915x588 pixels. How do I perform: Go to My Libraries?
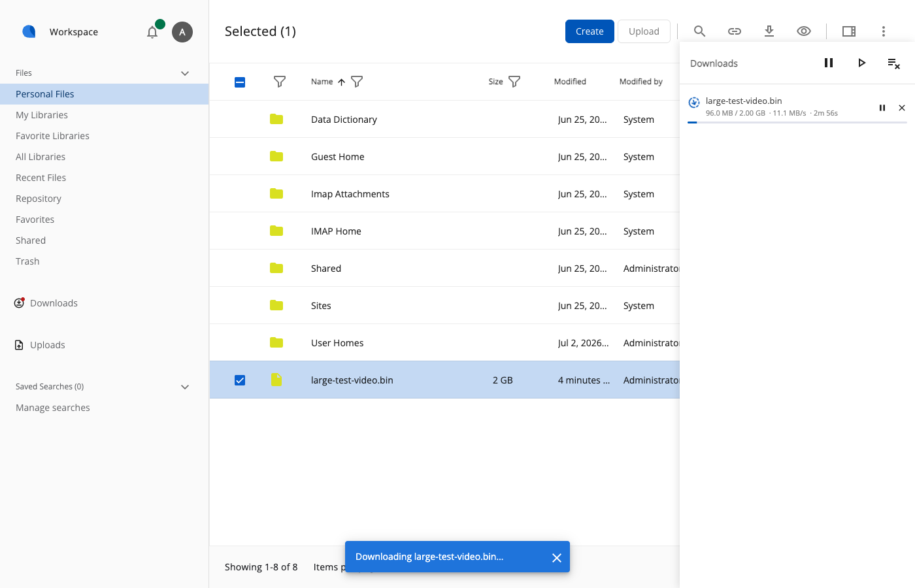tap(42, 115)
